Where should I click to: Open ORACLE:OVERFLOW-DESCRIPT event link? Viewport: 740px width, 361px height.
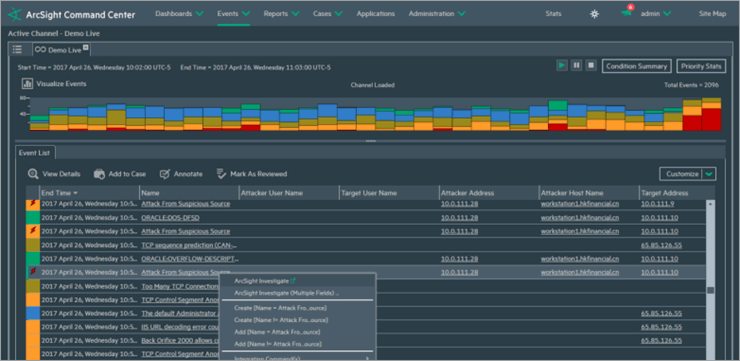click(x=190, y=259)
